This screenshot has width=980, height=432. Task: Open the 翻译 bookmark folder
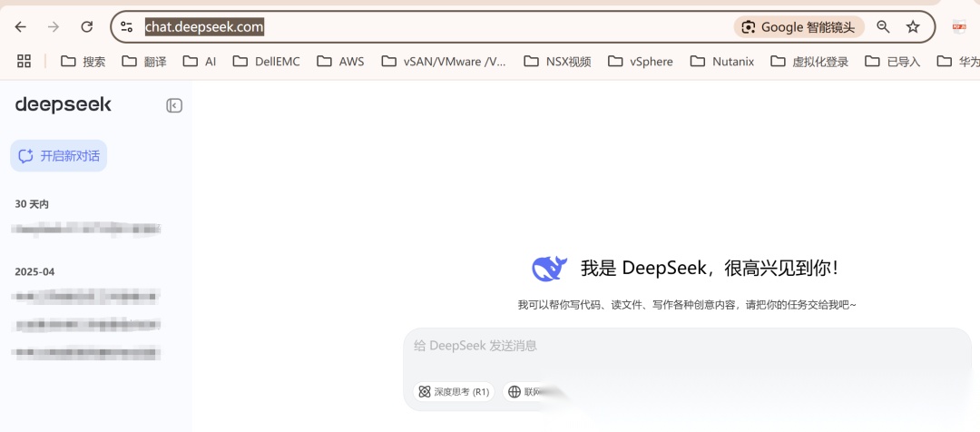(x=143, y=62)
